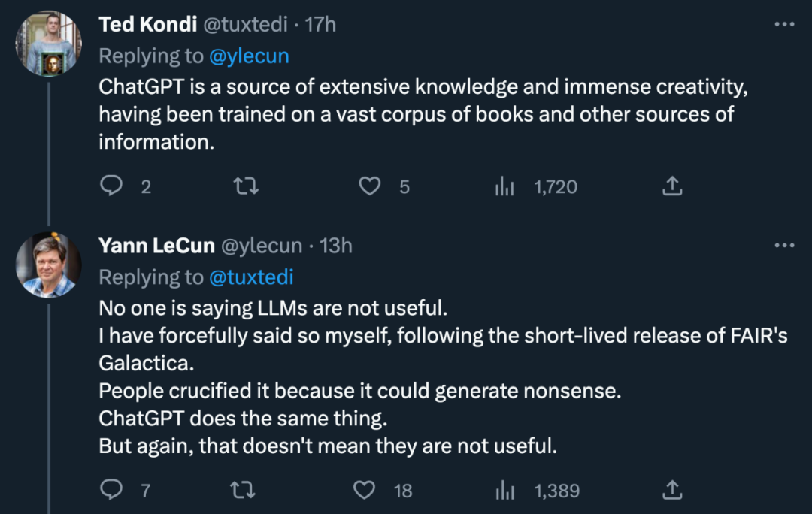
Task: Open more options on Yann LeCun's tweet
Action: pos(784,246)
